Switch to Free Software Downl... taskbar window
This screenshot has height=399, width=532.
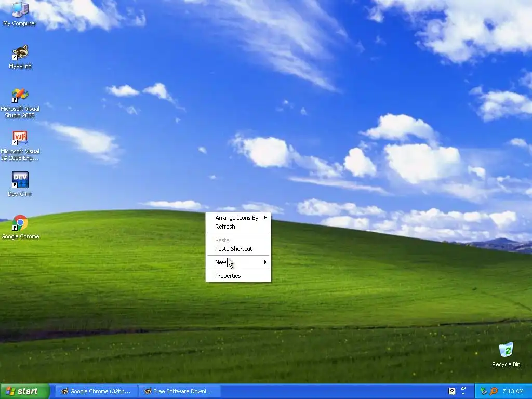pos(180,391)
